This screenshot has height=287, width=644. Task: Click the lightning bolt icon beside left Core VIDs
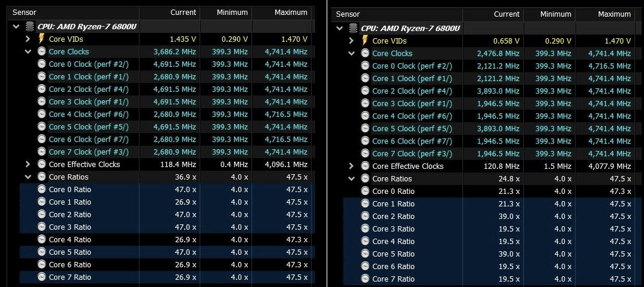coord(42,39)
